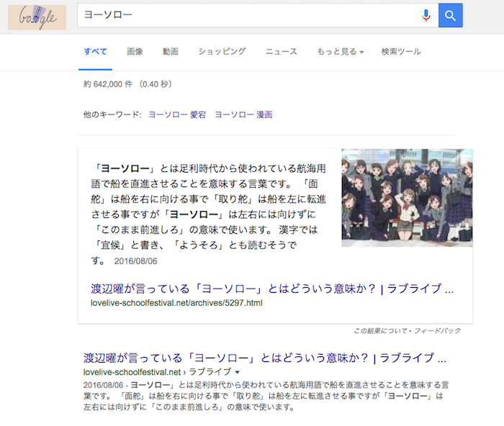Open the second result title 渡辺曜が言っている
The height and width of the screenshot is (426, 504).
pos(265,358)
